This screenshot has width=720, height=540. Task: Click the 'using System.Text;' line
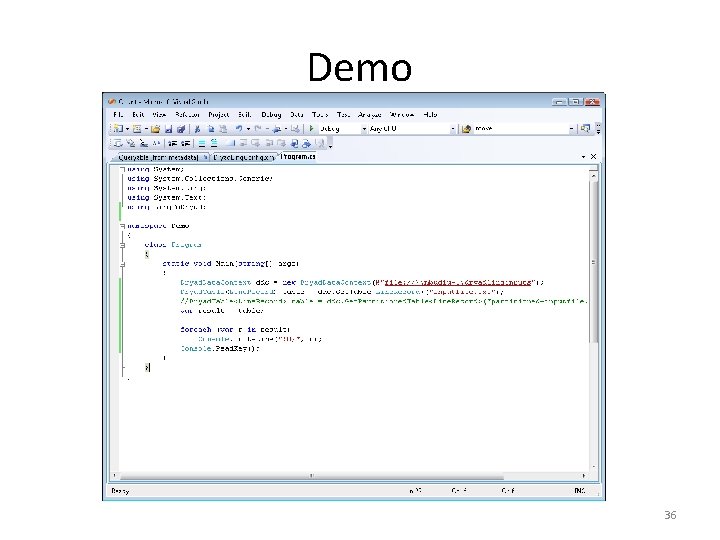click(167, 197)
